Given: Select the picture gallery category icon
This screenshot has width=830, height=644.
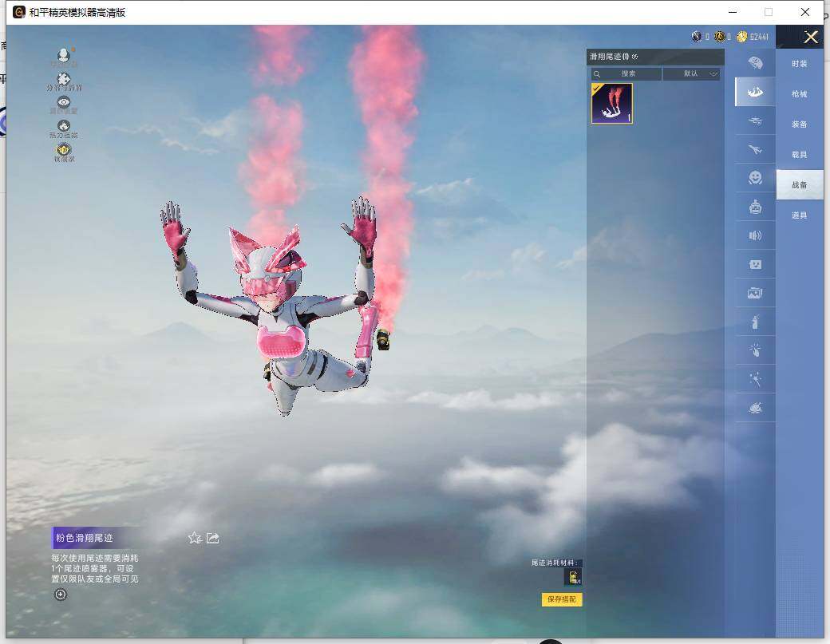Looking at the screenshot, I should click(x=754, y=293).
